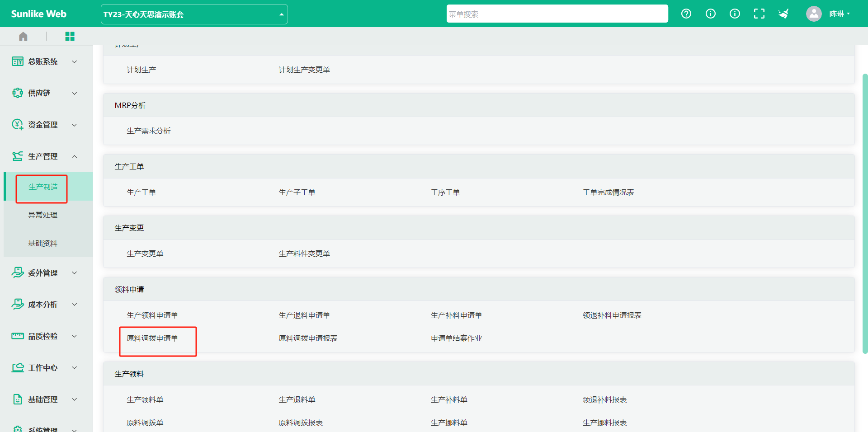Open 计划生产变更单 link
The height and width of the screenshot is (432, 868).
click(x=304, y=70)
